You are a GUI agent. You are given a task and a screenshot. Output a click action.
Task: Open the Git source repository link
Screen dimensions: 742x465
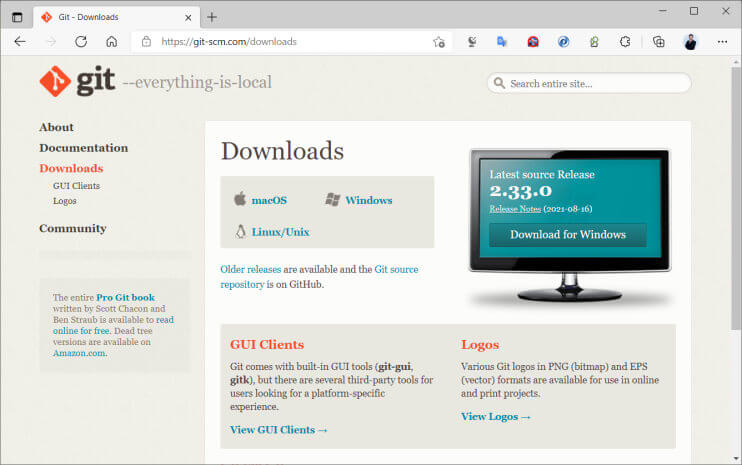tap(396, 269)
